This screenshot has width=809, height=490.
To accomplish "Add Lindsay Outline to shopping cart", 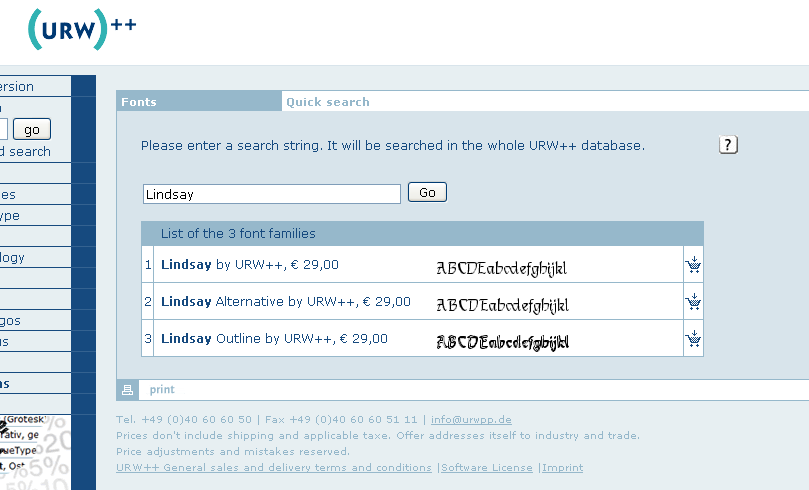I will (693, 338).
